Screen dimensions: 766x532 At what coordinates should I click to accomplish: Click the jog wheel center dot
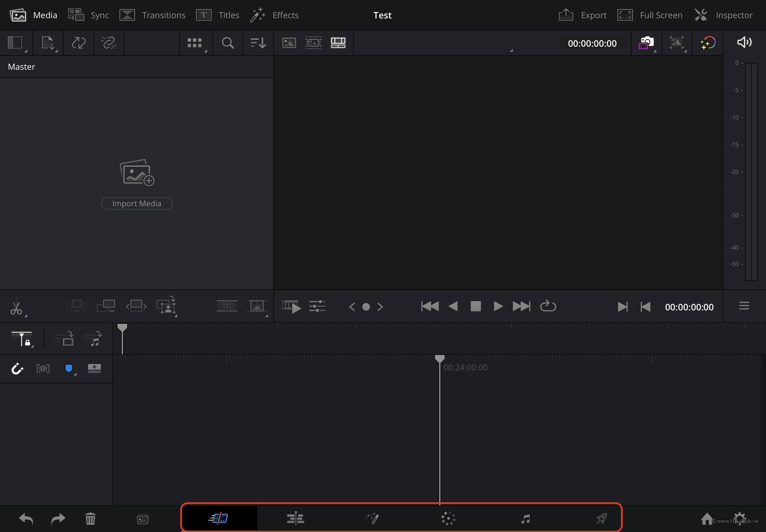coord(366,307)
